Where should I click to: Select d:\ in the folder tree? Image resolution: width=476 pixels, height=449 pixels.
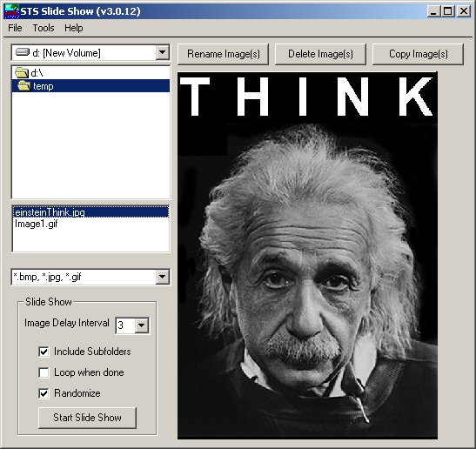click(91, 73)
